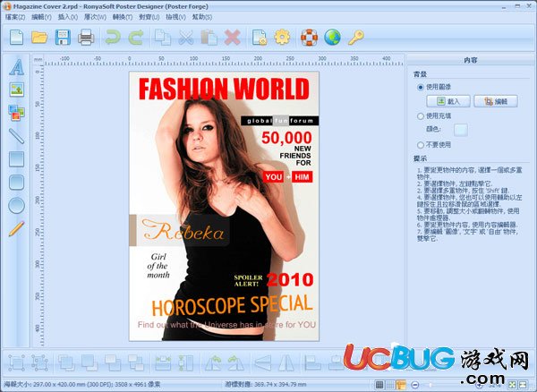Open the 轉換(T) menu
The width and height of the screenshot is (537, 392).
tap(123, 17)
